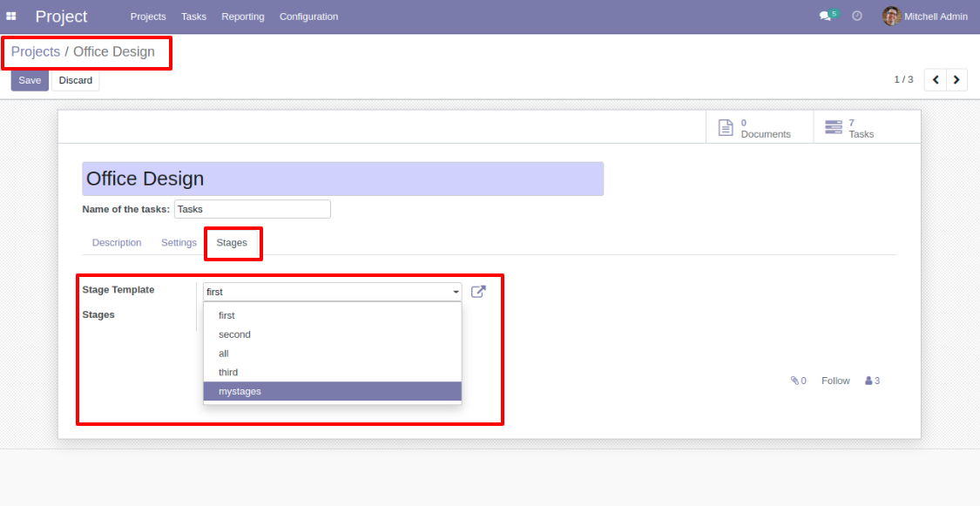Choose 'first' from the dropdown list
The image size is (980, 506).
click(333, 315)
